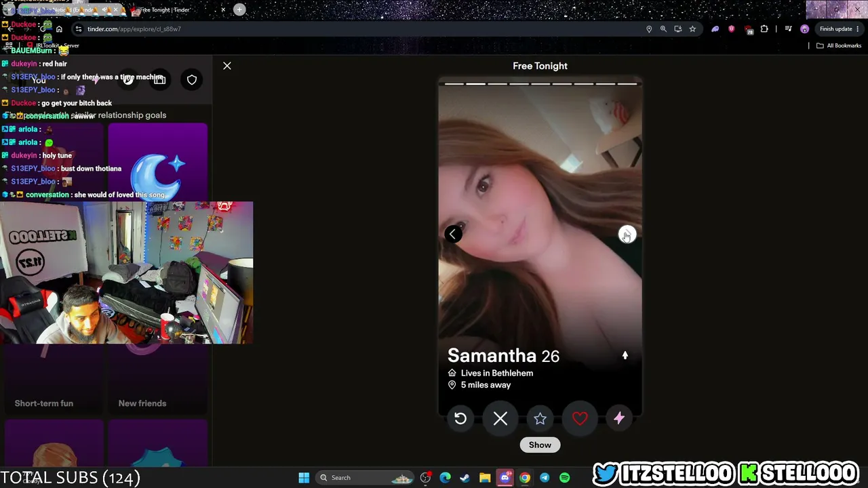Open the extension with 78 badge
Viewport: 868px width, 488px height.
coord(748,29)
